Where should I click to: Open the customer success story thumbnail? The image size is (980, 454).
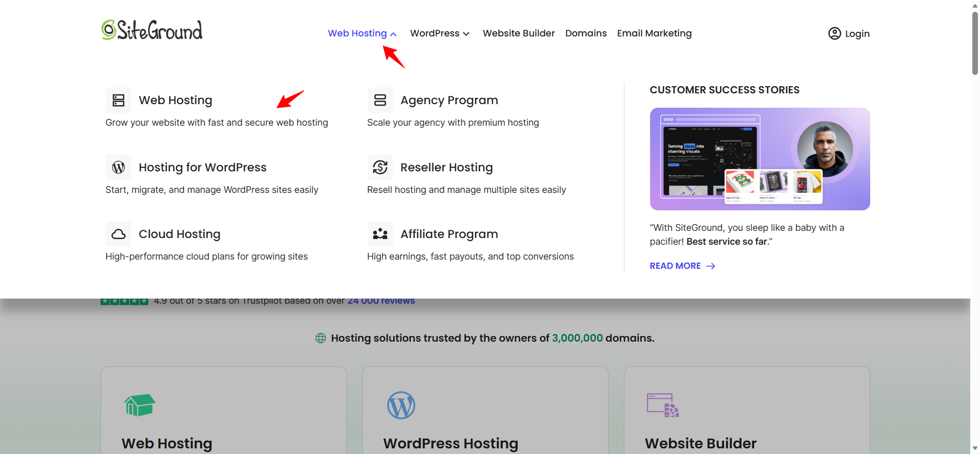760,159
